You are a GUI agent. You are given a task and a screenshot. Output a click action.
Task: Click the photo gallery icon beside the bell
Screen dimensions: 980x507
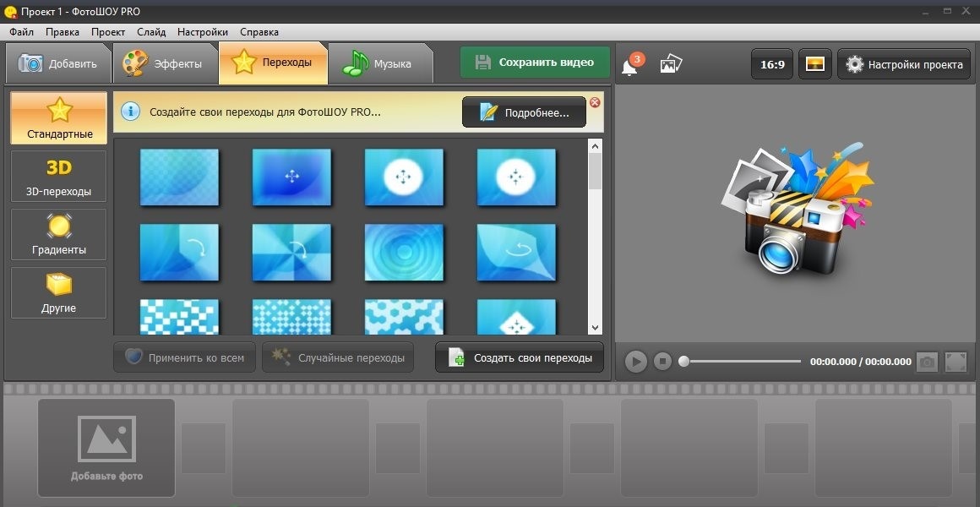pyautogui.click(x=671, y=63)
